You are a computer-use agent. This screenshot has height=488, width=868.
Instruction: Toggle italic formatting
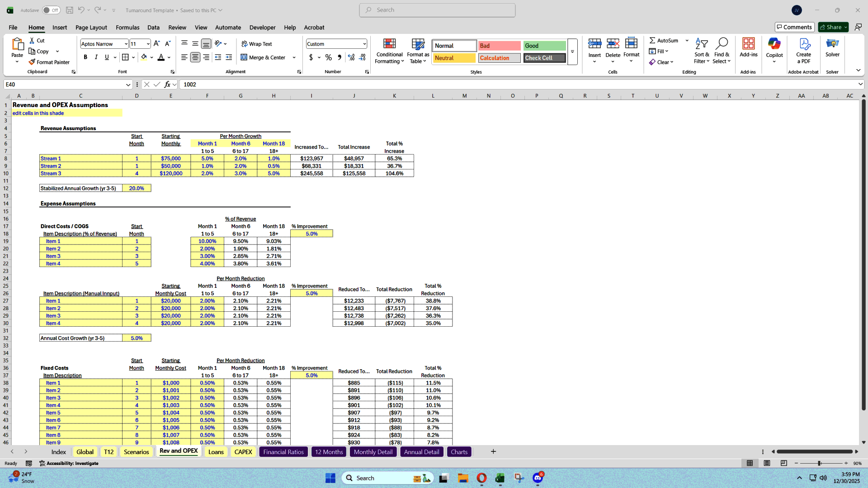[96, 57]
